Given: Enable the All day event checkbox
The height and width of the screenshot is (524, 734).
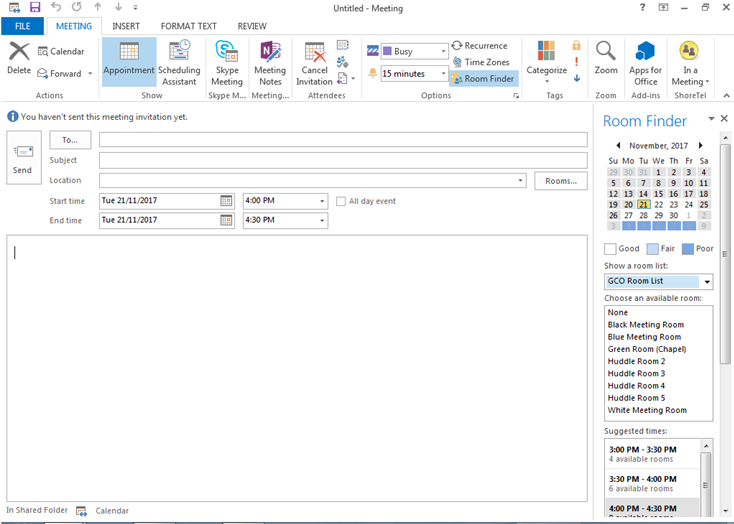Looking at the screenshot, I should [341, 201].
